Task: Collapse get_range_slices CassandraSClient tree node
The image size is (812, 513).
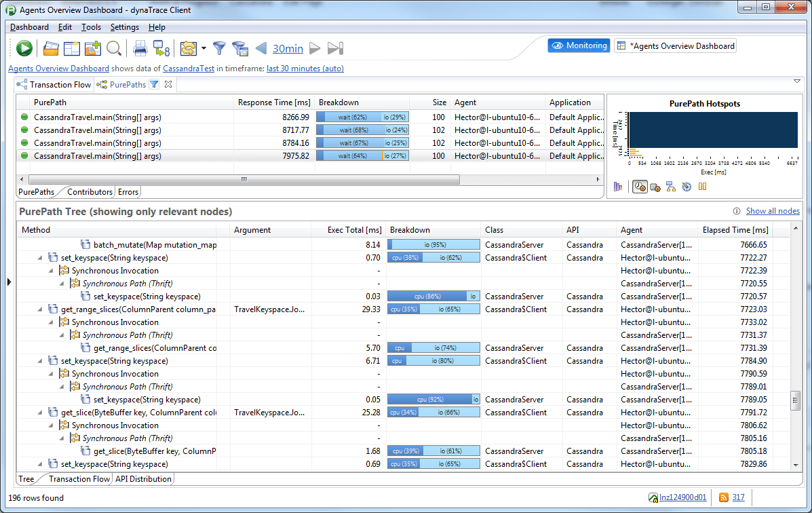Action: point(40,309)
